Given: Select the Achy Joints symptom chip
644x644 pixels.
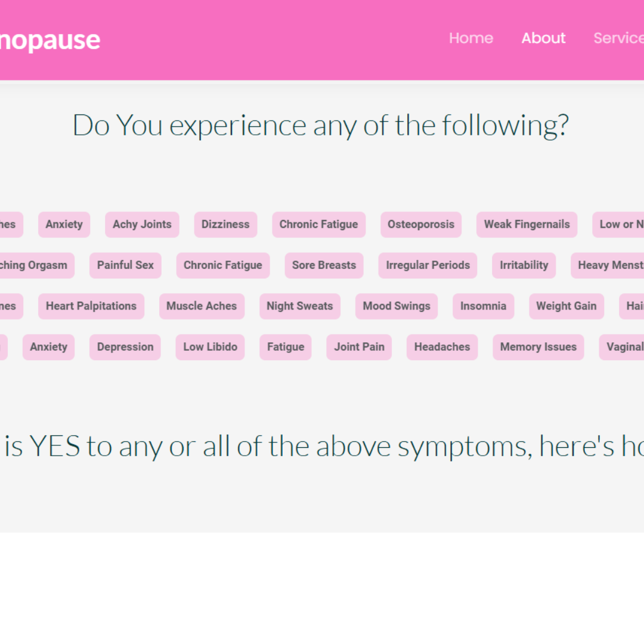Looking at the screenshot, I should pyautogui.click(x=142, y=224).
